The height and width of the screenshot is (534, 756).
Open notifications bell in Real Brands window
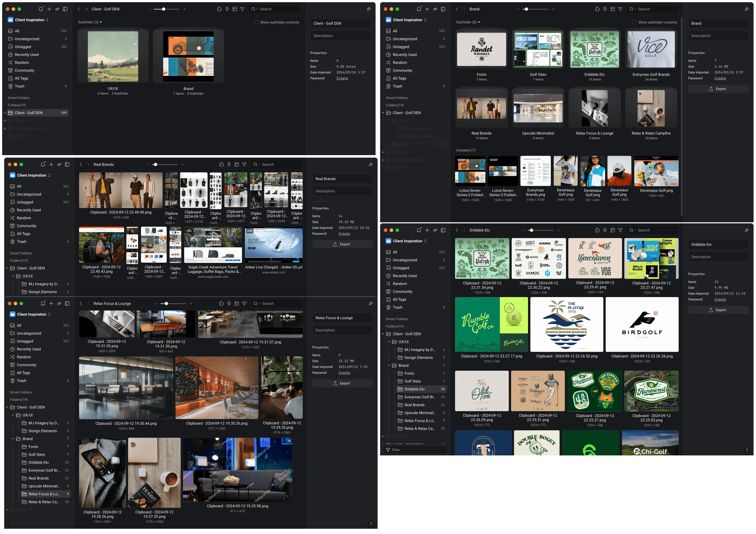tap(43, 164)
